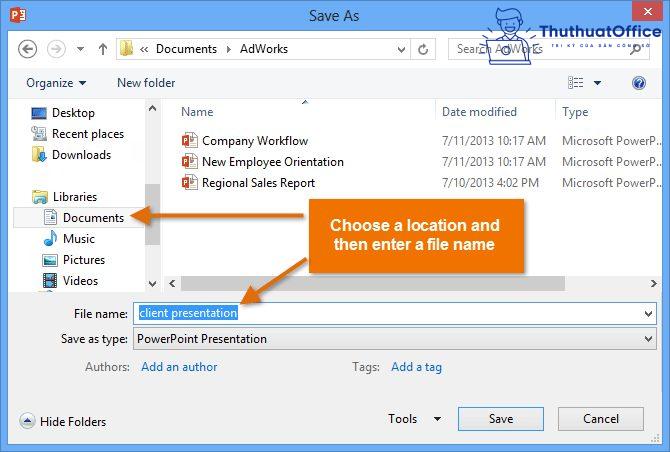Select Recent places in navigation pane

(x=88, y=134)
